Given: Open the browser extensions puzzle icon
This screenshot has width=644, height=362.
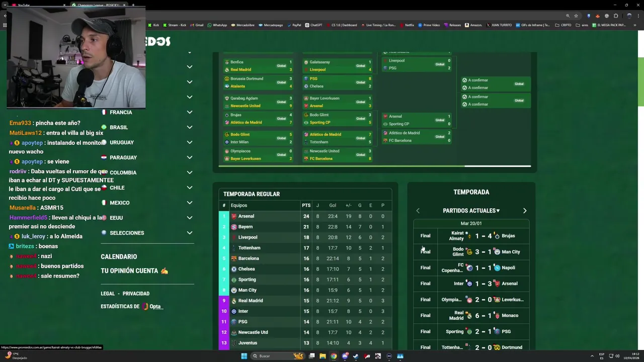Looking at the screenshot, I should click(x=615, y=16).
